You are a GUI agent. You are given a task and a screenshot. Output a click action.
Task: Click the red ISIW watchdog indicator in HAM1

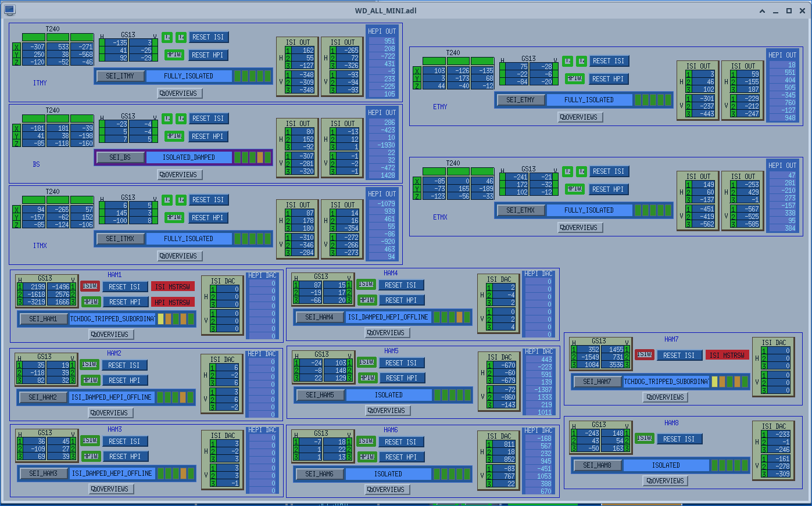tap(90, 286)
